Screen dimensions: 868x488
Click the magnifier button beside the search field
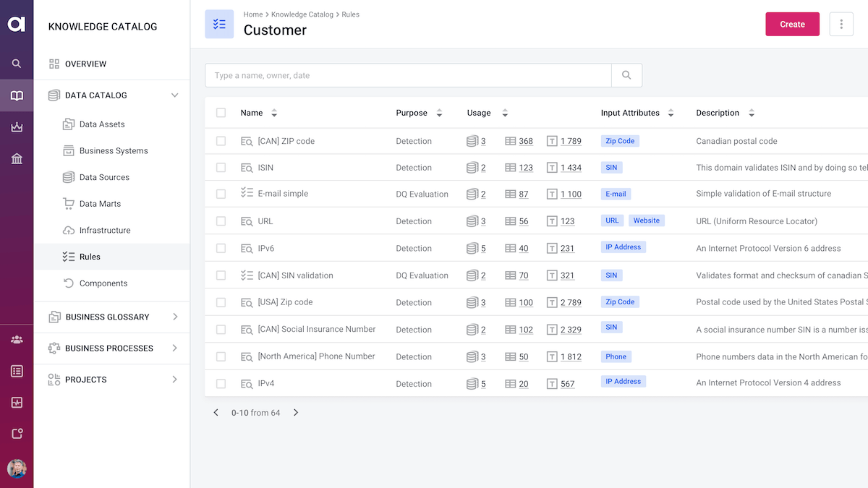pyautogui.click(x=626, y=75)
